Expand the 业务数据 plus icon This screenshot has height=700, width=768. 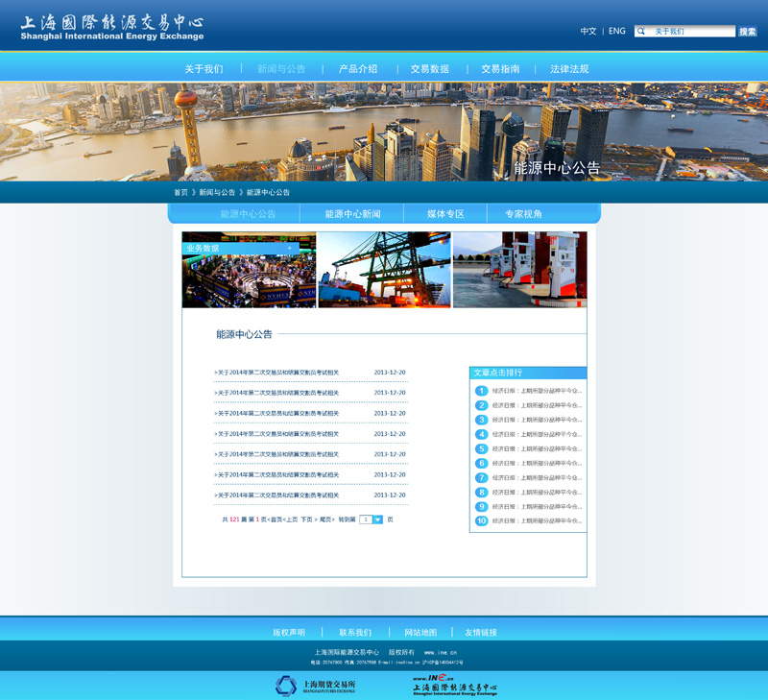pos(290,249)
